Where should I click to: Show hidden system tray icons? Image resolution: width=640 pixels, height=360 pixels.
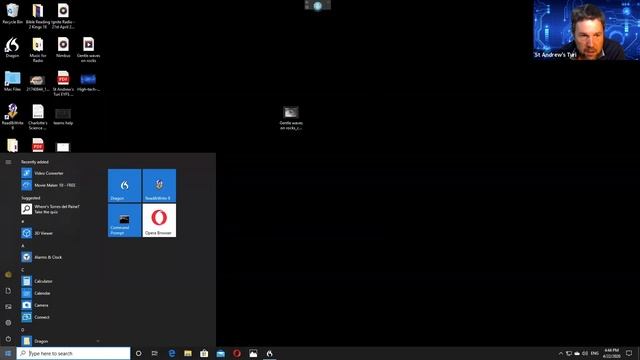click(560, 353)
